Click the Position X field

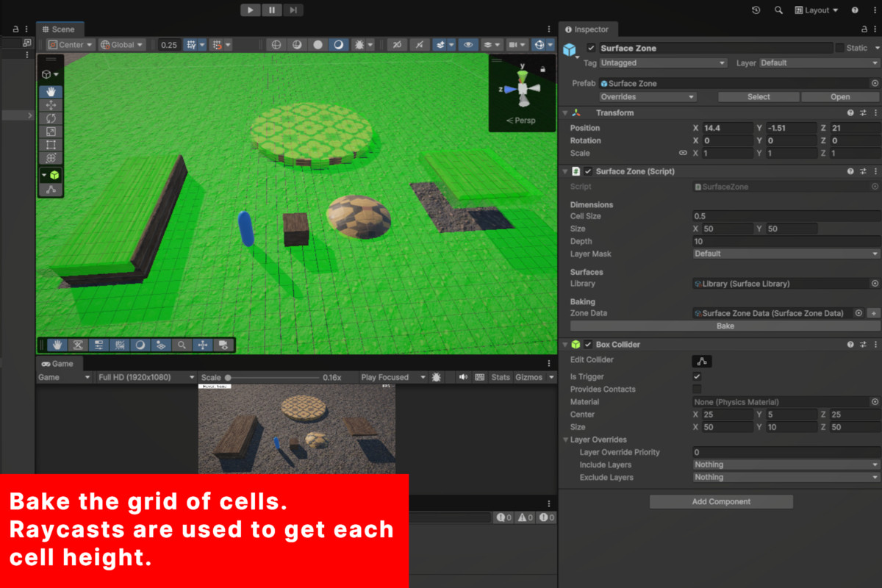(728, 128)
